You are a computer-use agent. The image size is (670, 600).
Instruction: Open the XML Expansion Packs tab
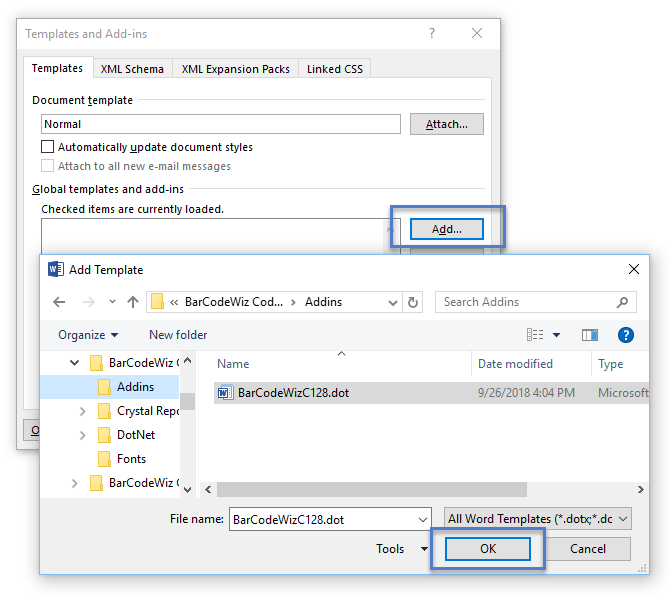click(235, 69)
